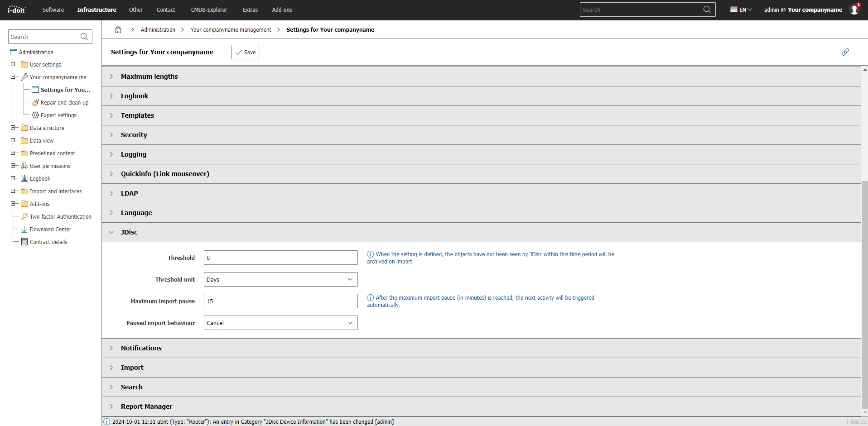The width and height of the screenshot is (868, 426).
Task: Open the Contact menu
Action: coord(166,10)
